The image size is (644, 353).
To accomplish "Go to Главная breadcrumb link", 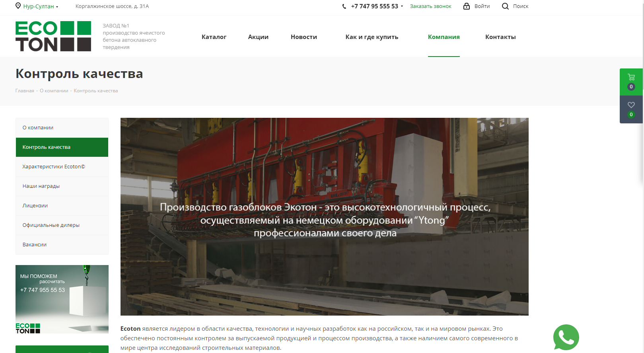I will coord(25,91).
